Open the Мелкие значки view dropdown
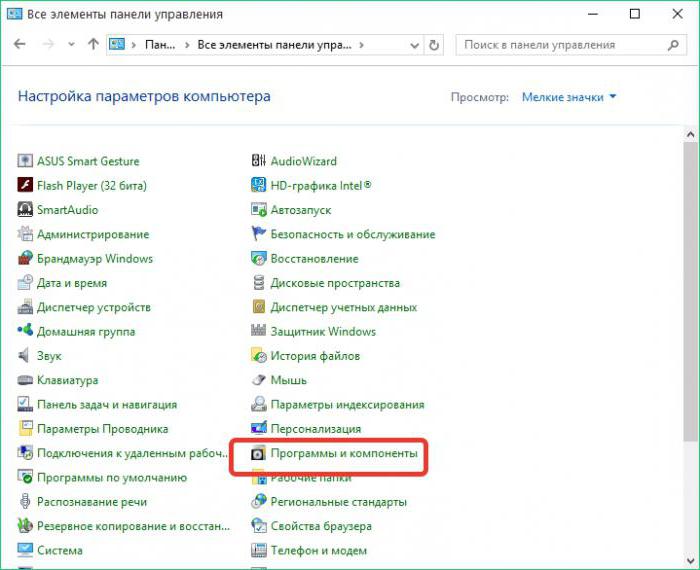Image resolution: width=700 pixels, height=570 pixels. click(x=569, y=97)
